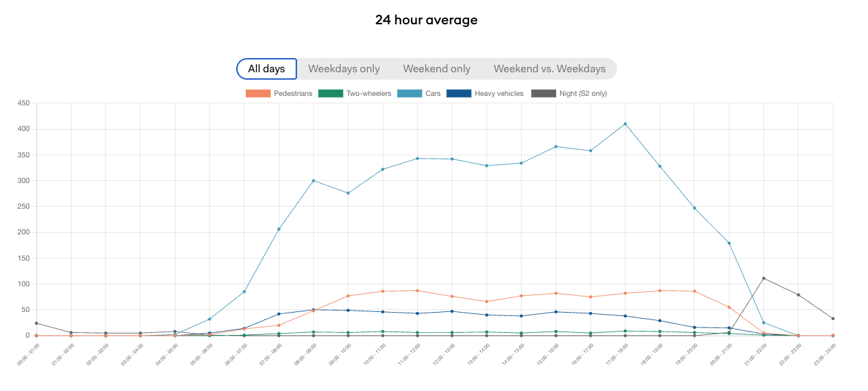The height and width of the screenshot is (391, 868).
Task: Toggle Cars series legend label
Action: [433, 94]
